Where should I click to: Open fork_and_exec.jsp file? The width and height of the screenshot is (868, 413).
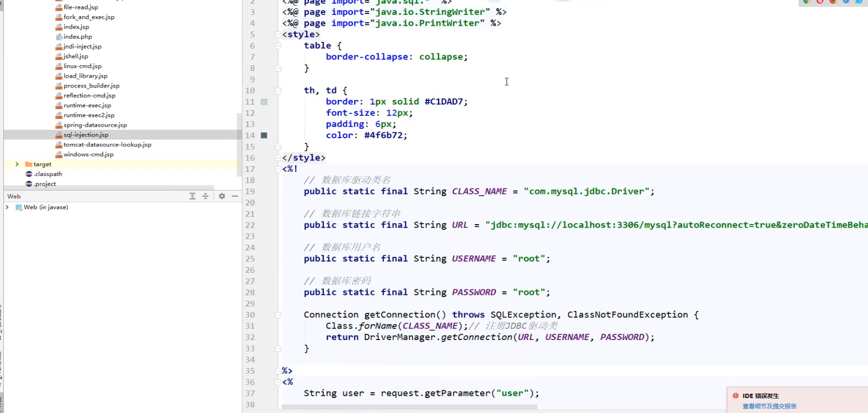click(x=88, y=17)
